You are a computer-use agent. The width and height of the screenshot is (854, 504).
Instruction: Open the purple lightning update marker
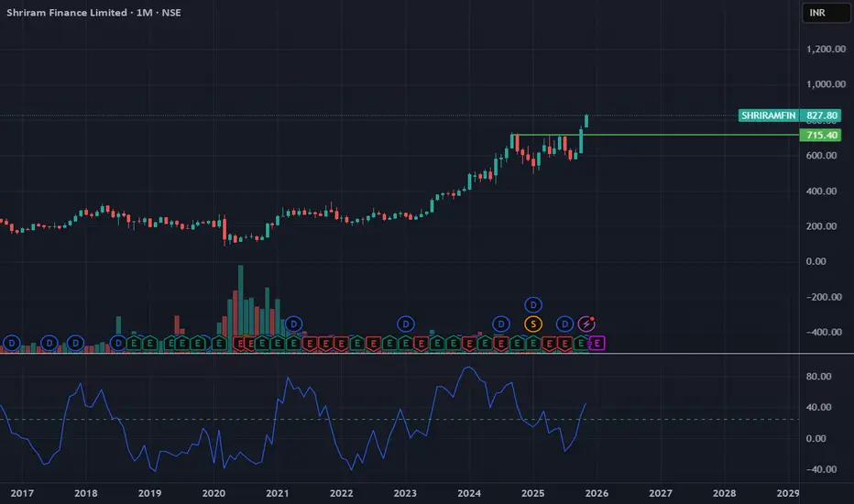(x=586, y=324)
